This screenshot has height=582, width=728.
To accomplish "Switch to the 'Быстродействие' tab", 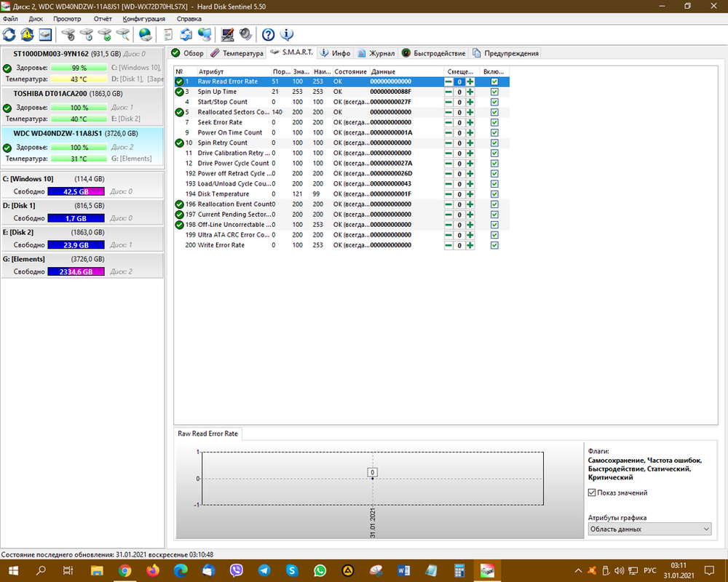I will click(434, 53).
